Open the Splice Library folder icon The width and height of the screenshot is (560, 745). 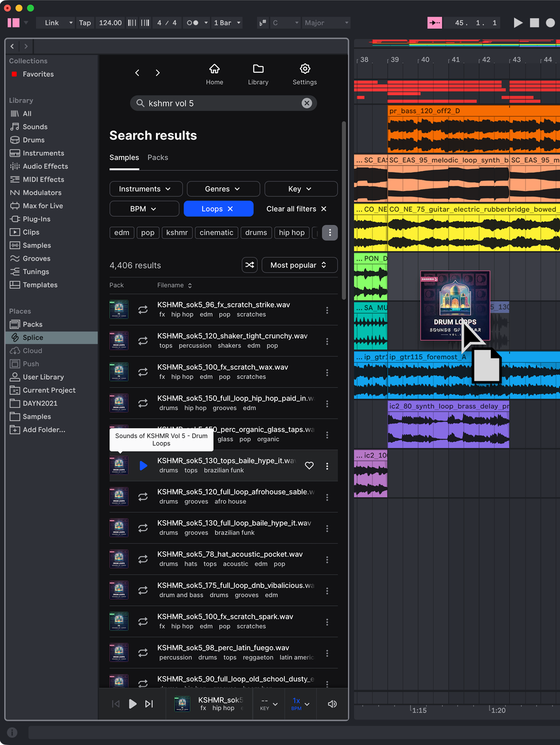(258, 74)
